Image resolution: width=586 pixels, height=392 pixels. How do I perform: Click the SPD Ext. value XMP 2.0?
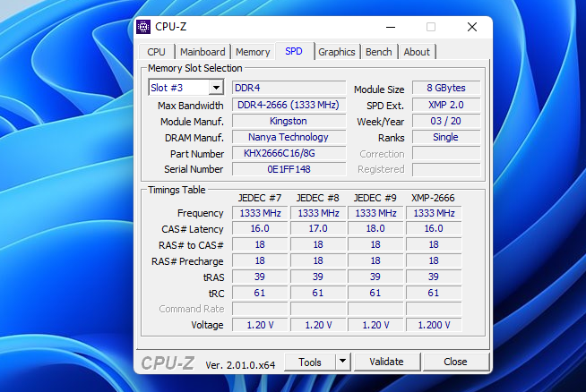click(x=446, y=105)
